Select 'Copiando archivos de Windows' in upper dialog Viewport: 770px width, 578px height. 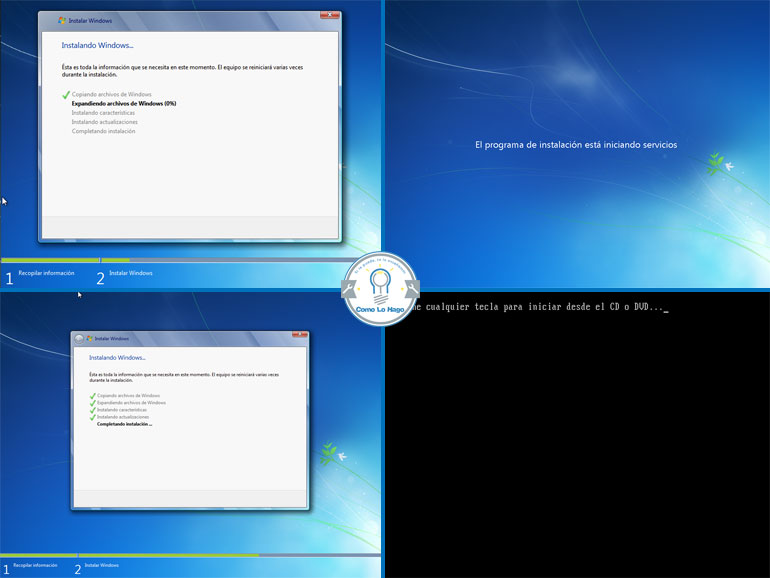(x=111, y=94)
